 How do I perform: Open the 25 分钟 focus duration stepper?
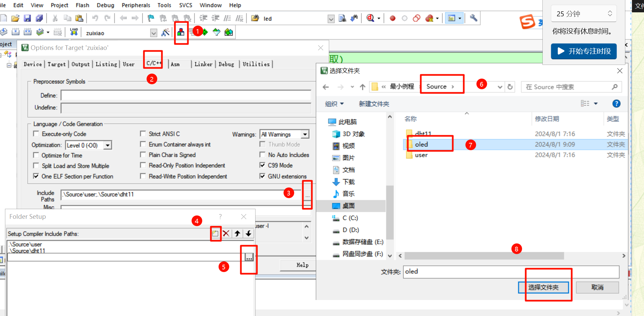(x=610, y=13)
